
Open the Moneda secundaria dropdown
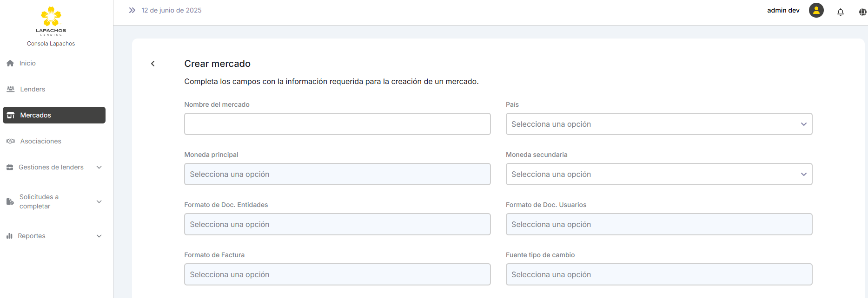[x=658, y=174]
